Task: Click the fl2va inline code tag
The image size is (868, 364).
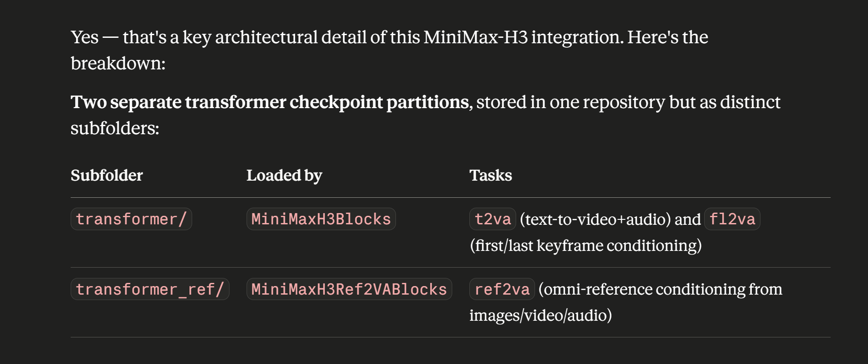Action: 732,219
